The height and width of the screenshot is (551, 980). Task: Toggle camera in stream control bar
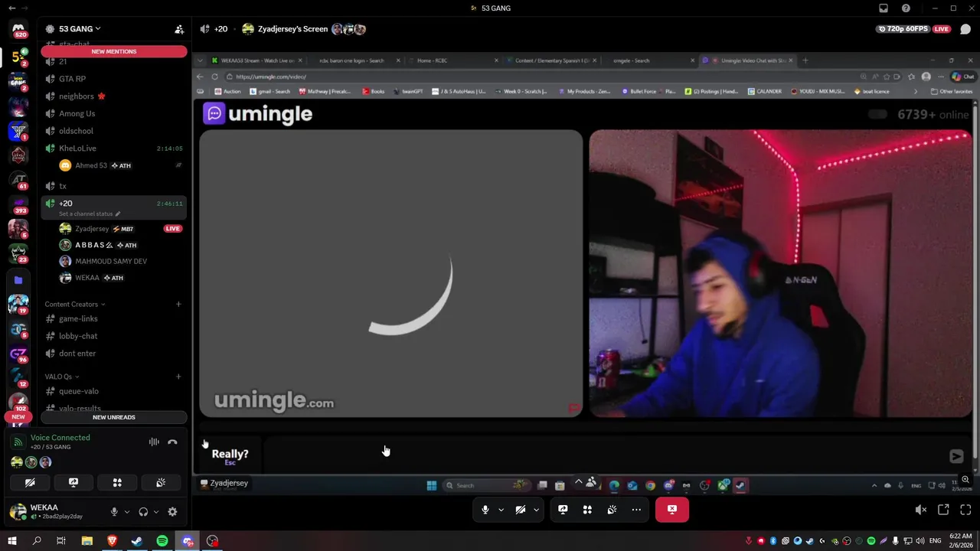(520, 510)
